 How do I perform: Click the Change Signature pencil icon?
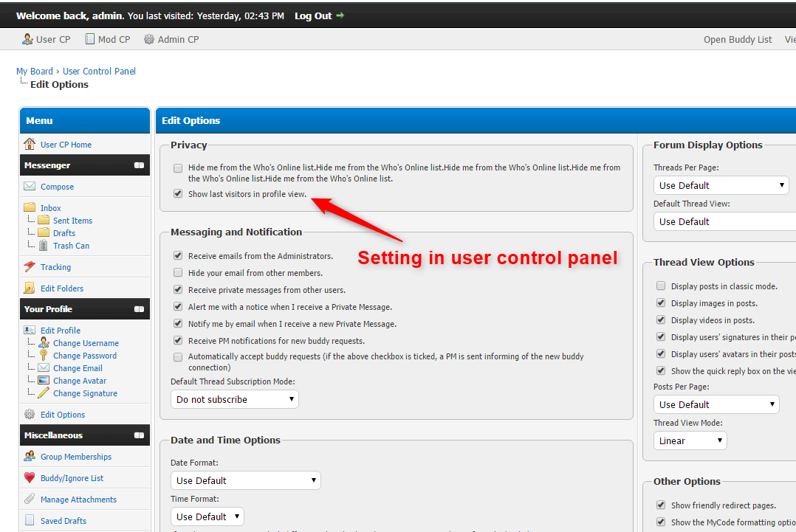click(x=44, y=393)
